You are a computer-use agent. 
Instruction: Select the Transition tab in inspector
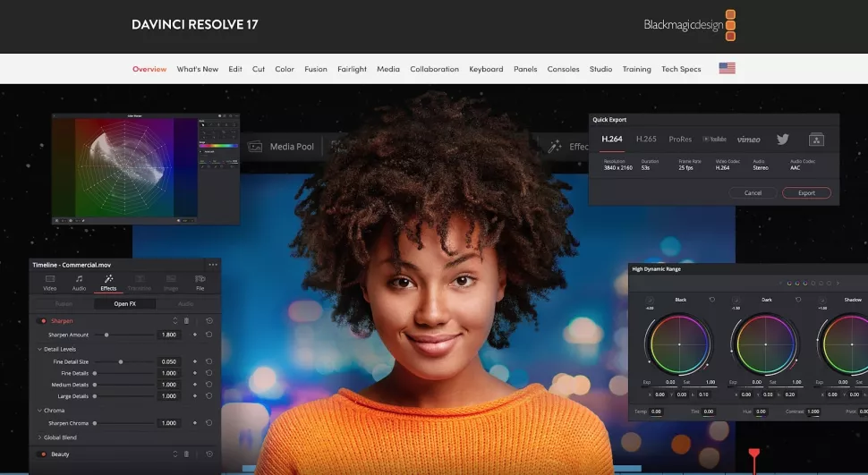click(x=140, y=283)
